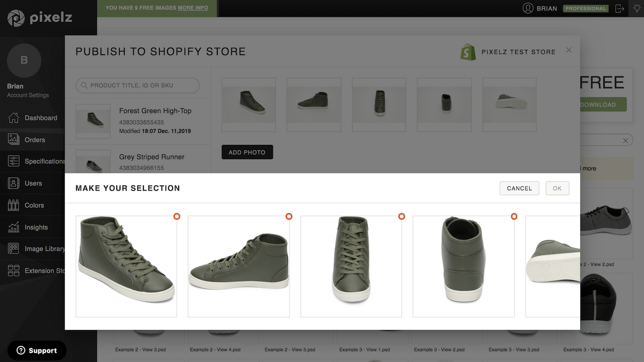Open the Specifications section
This screenshot has width=644, height=362.
point(45,161)
